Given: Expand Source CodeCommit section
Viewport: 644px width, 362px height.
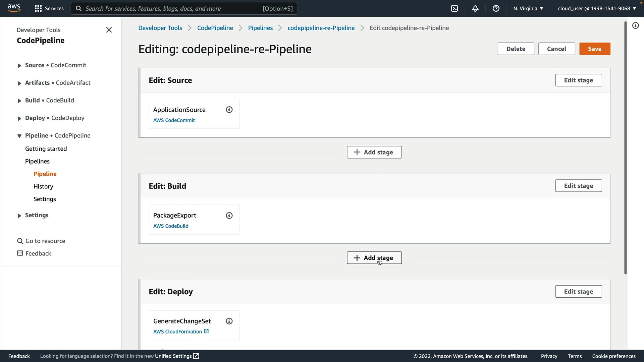Looking at the screenshot, I should coord(19,66).
